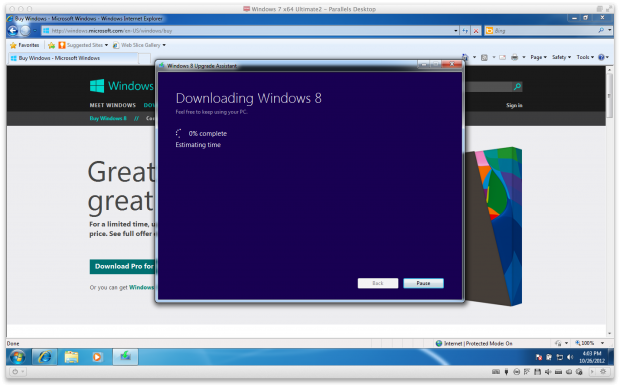The image size is (620, 387).
Task: Open Suggested Sites in favorites bar
Action: click(x=83, y=45)
